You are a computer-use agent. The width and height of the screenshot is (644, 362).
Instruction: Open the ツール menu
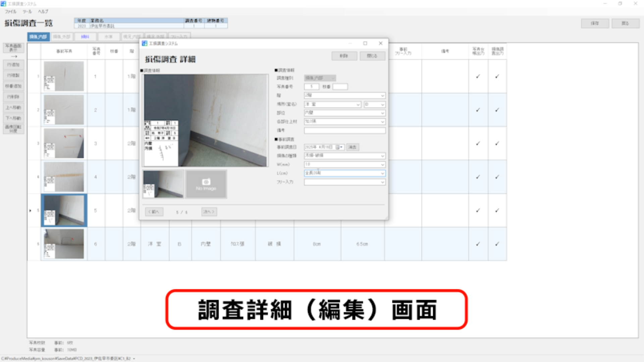27,11
